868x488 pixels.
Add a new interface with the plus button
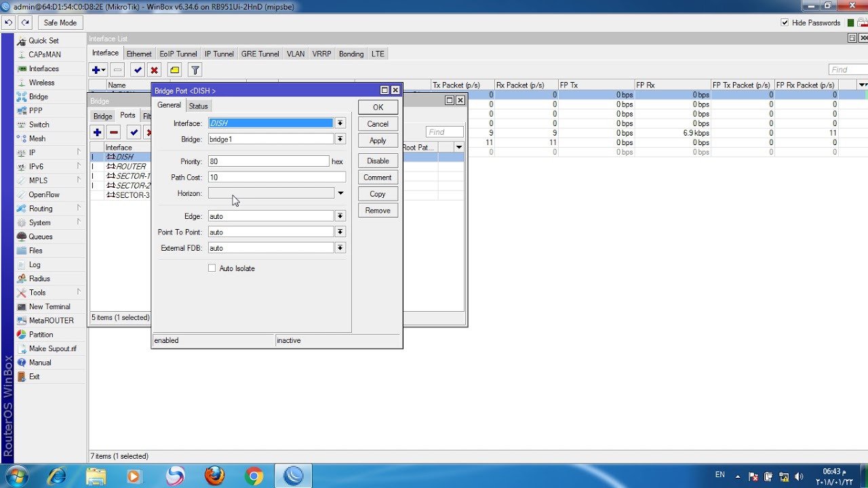(98, 70)
